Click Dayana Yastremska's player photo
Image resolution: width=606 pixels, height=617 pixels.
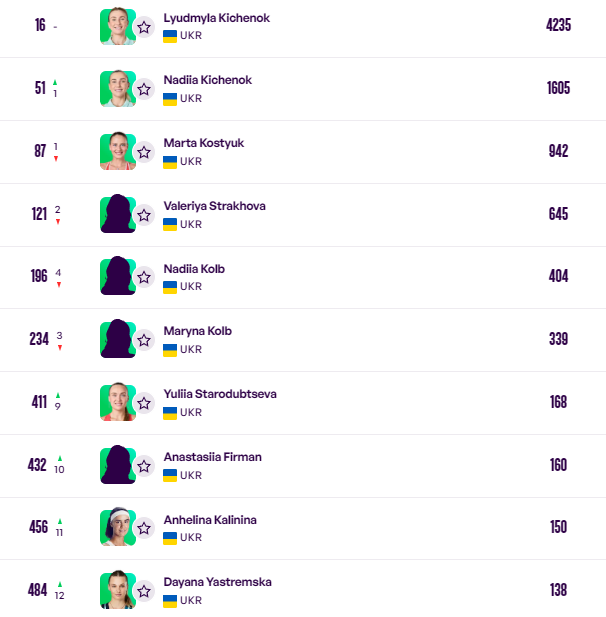[x=117, y=590]
